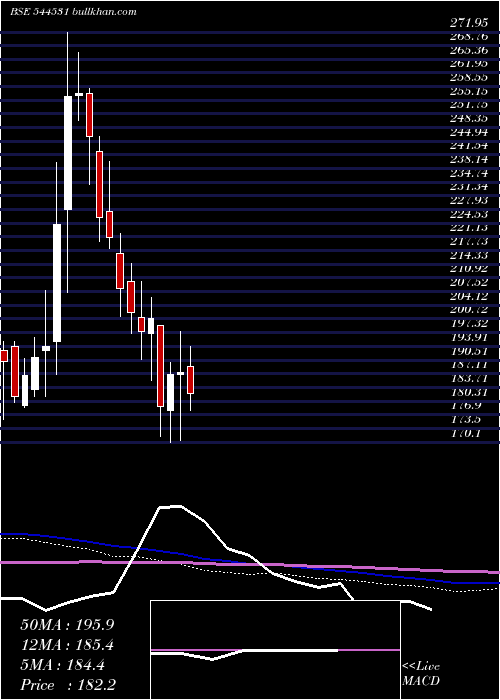
Task: Click the 221.13 price axis label
Action: click(468, 228)
